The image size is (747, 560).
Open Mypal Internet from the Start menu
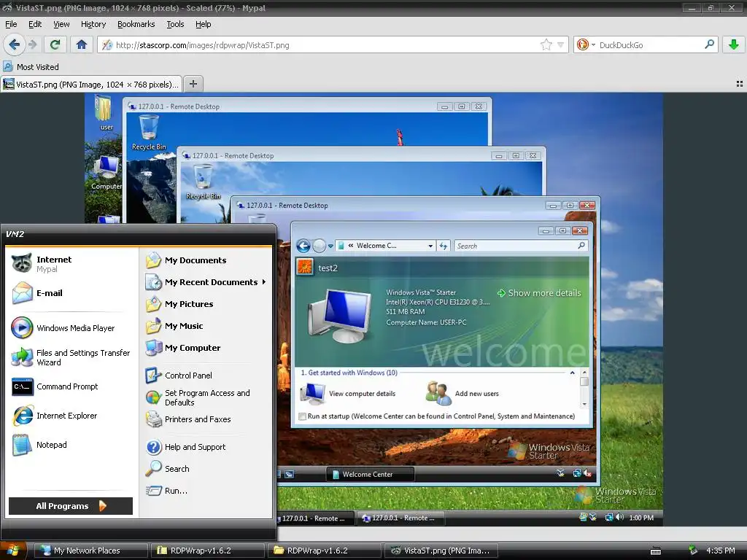pos(71,264)
